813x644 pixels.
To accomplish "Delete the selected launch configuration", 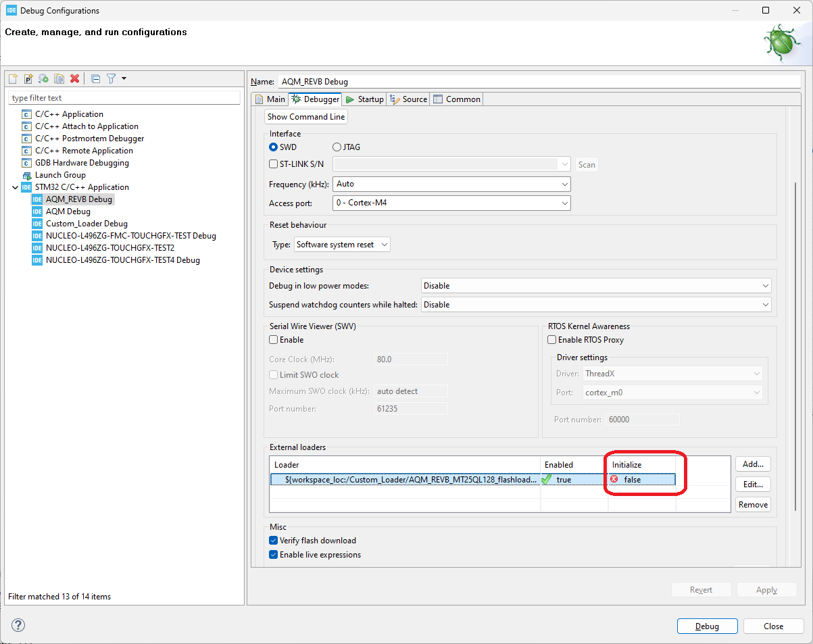I will (x=74, y=78).
